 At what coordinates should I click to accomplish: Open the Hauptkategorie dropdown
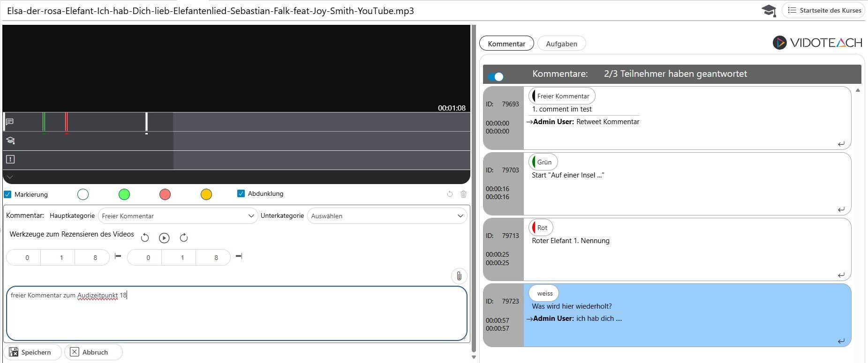(178, 216)
